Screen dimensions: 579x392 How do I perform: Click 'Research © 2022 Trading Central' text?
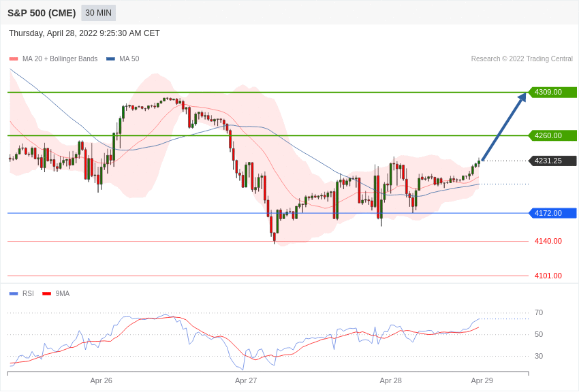click(522, 59)
